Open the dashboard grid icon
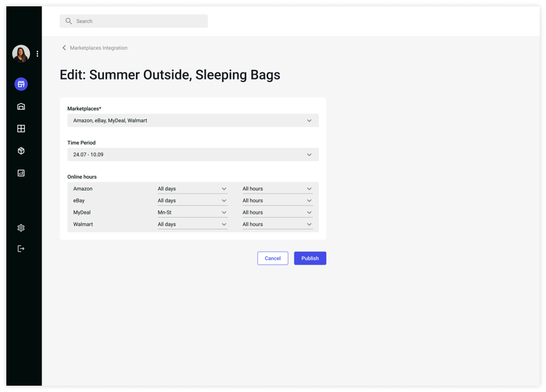The image size is (546, 392). coord(20,129)
